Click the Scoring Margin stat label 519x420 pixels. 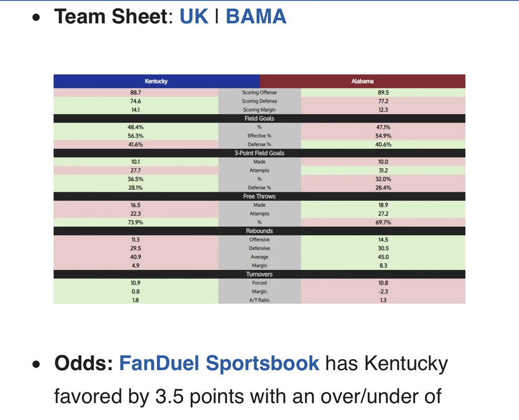click(259, 110)
